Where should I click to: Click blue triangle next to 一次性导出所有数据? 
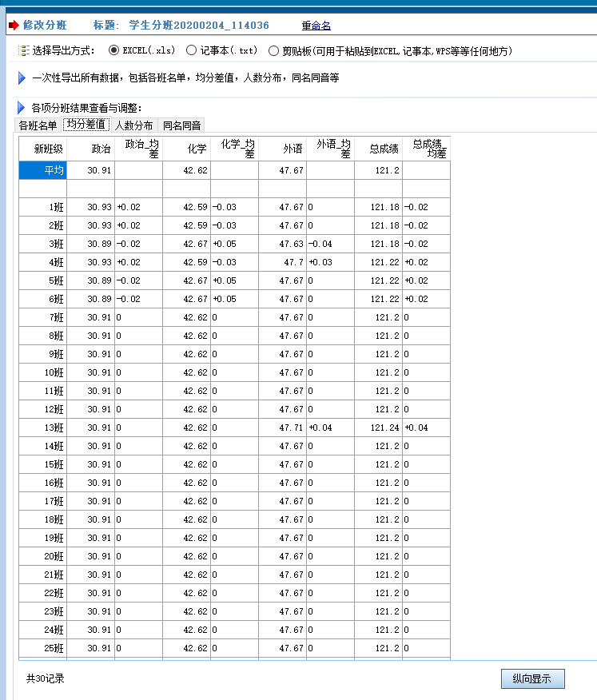22,78
